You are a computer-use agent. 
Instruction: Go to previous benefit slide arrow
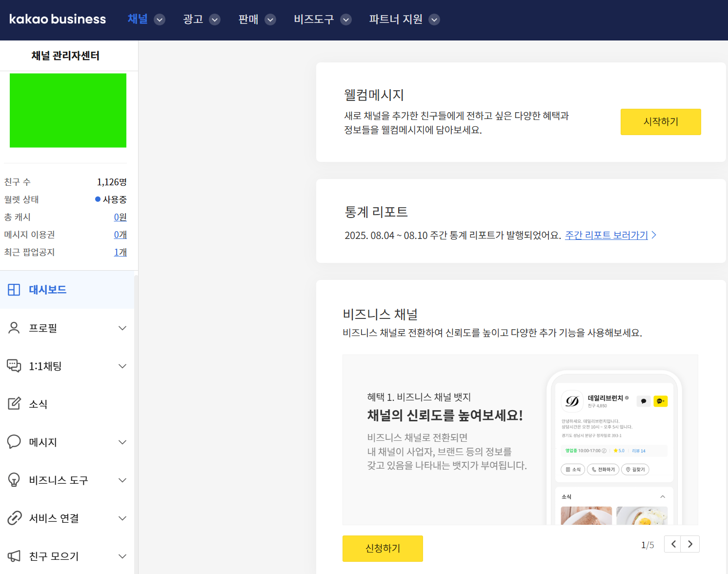(x=673, y=544)
